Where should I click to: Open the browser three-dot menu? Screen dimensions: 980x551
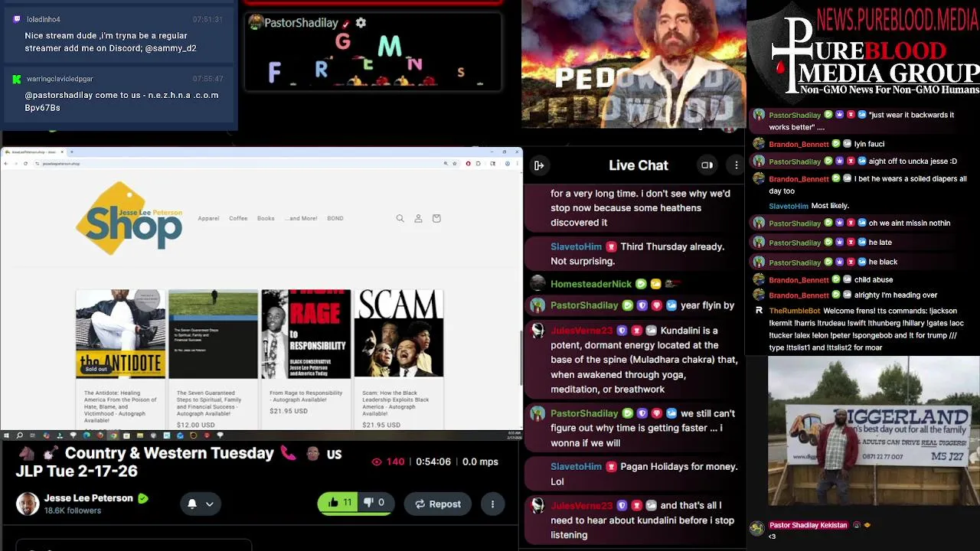[x=517, y=163]
